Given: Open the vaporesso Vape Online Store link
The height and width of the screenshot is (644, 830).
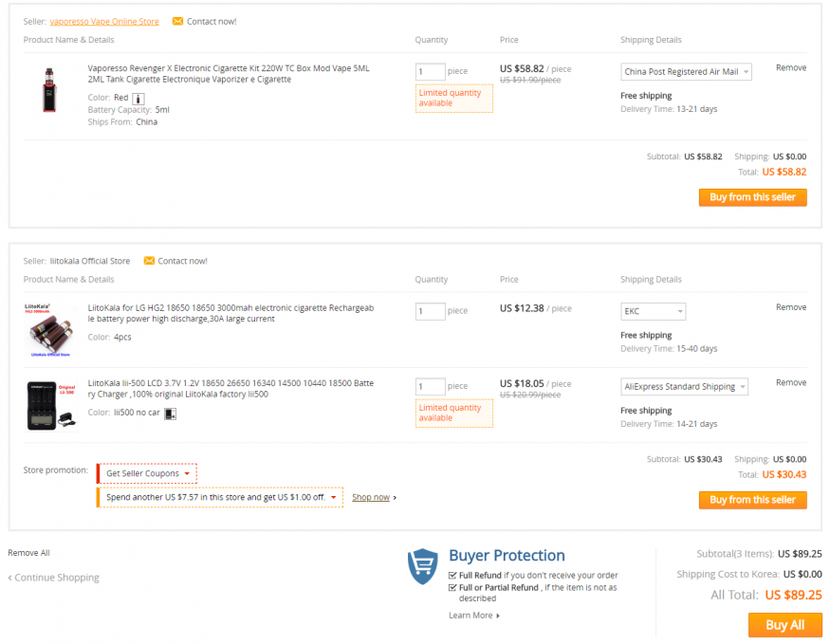Looking at the screenshot, I should point(104,22).
